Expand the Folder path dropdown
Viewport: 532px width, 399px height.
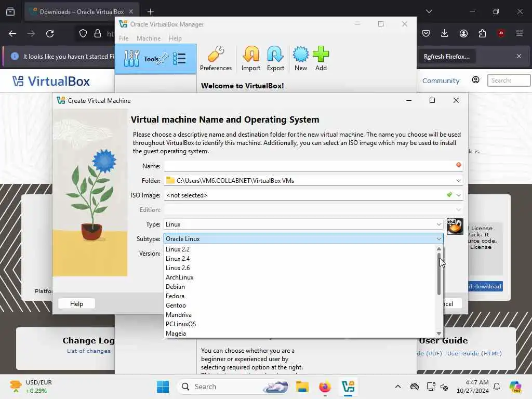click(458, 180)
